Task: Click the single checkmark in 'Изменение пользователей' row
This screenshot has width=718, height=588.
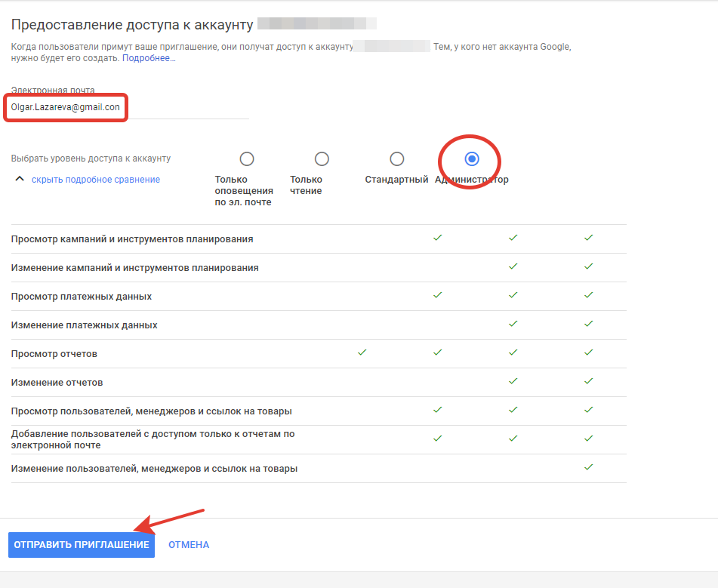Action: [x=588, y=467]
